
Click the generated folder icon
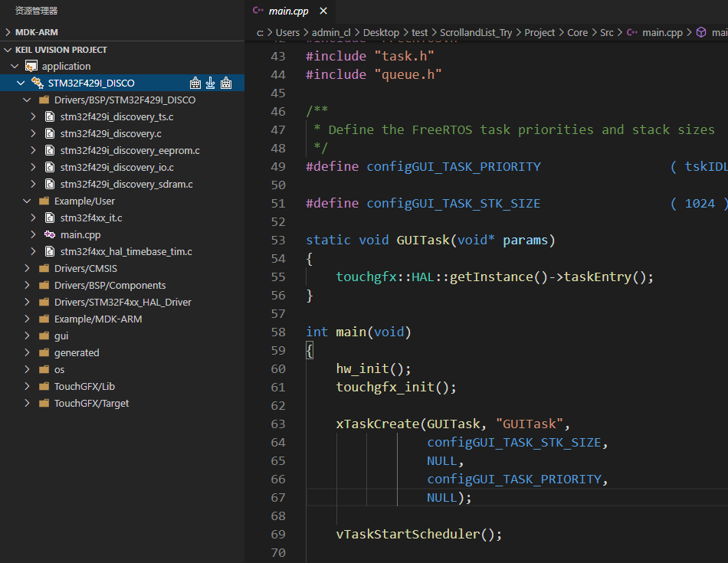(x=44, y=353)
